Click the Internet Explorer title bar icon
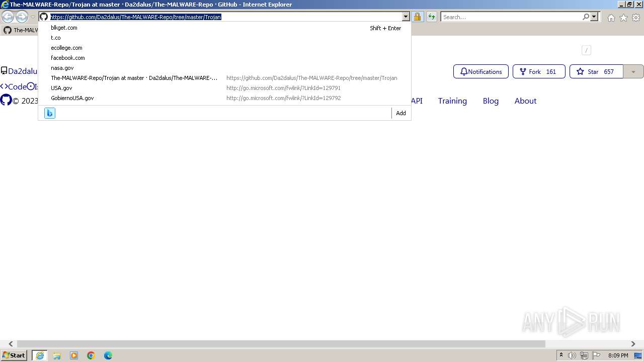 (x=5, y=5)
